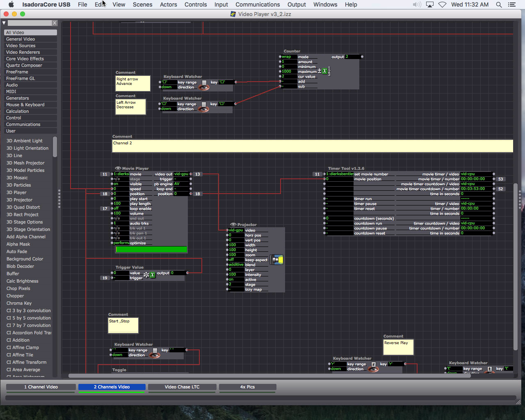Select 3D Projector in actor list

point(19,200)
